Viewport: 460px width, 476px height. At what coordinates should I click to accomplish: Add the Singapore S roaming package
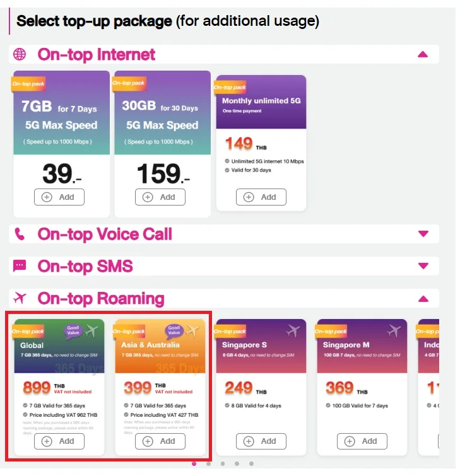click(x=261, y=441)
